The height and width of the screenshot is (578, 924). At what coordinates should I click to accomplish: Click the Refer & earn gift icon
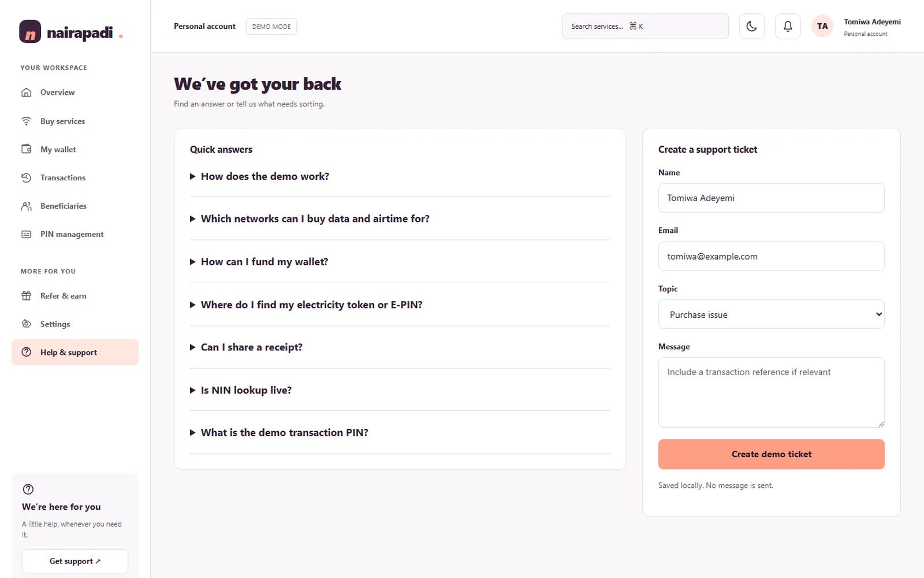click(x=27, y=296)
